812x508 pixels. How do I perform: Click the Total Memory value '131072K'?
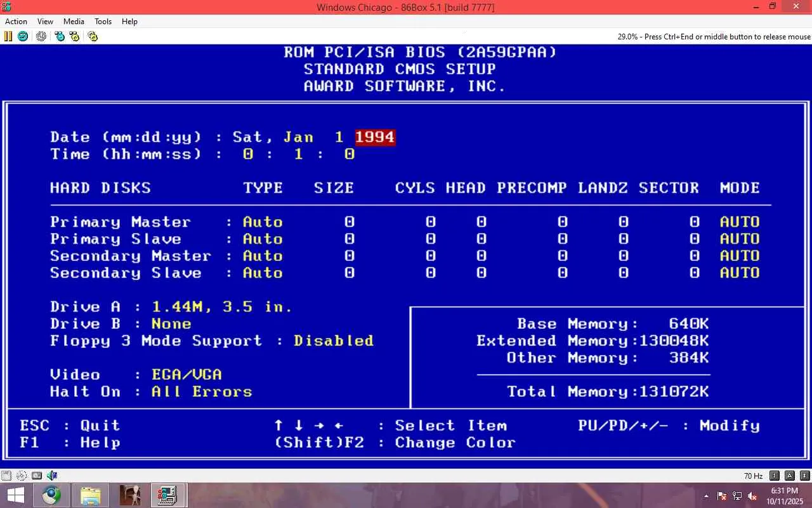click(x=674, y=392)
